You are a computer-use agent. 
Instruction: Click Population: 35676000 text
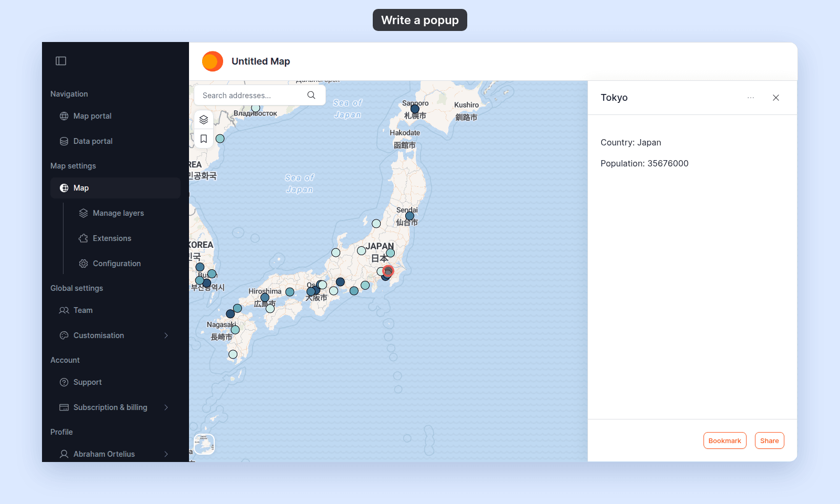pos(645,163)
